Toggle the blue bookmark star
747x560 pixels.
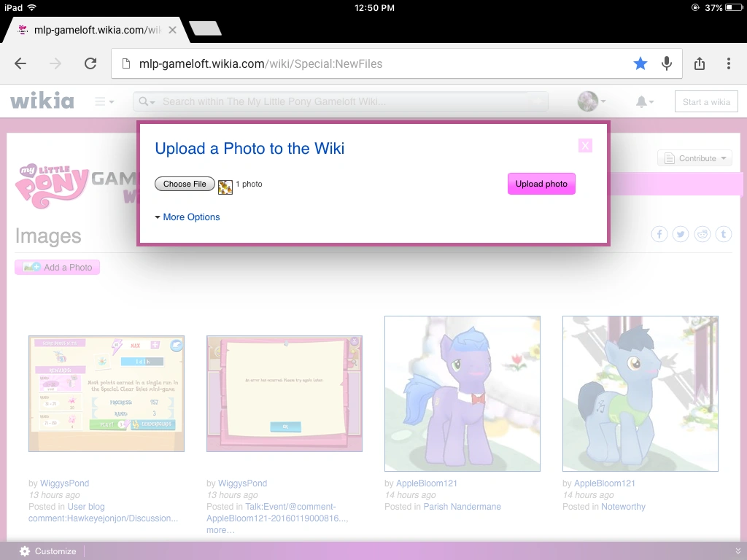coord(640,63)
